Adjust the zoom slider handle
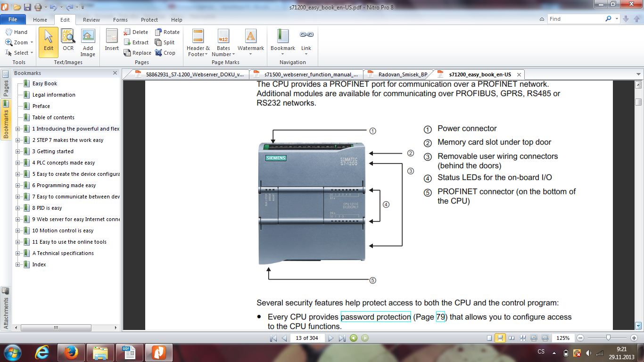This screenshot has height=362, width=644. pos(609,337)
